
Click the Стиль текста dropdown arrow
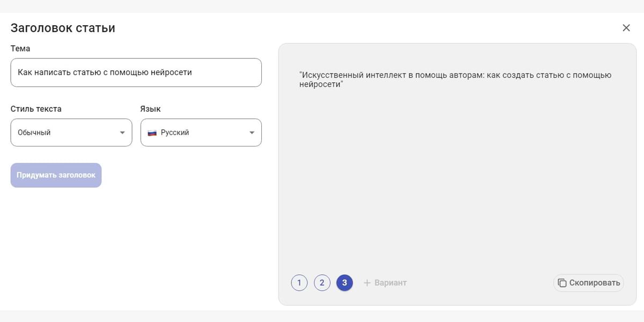[122, 133]
